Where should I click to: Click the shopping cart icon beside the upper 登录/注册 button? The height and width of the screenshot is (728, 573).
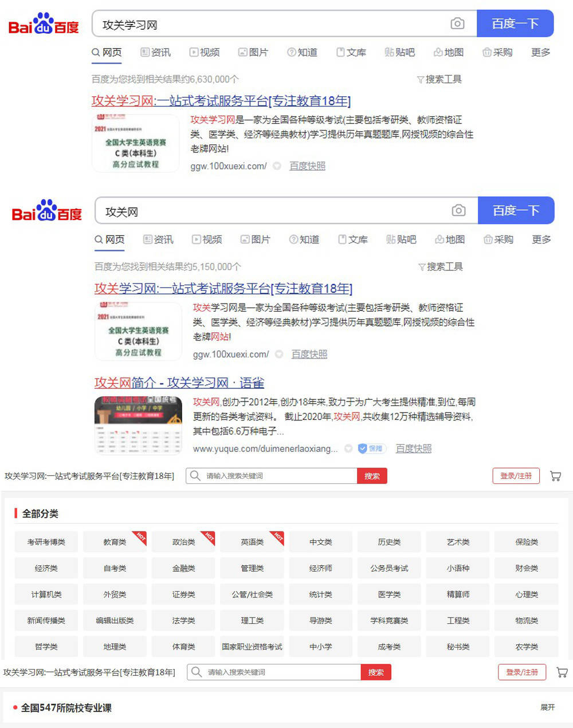555,476
